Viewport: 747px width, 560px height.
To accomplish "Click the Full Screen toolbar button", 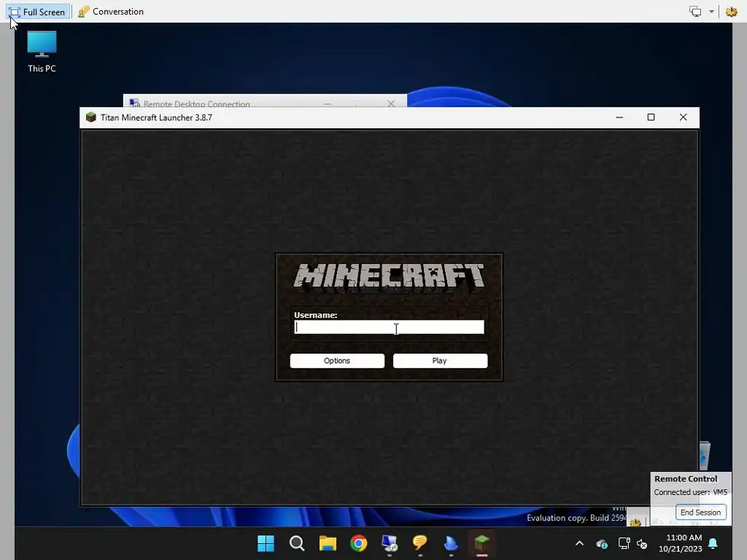I will tap(38, 12).
